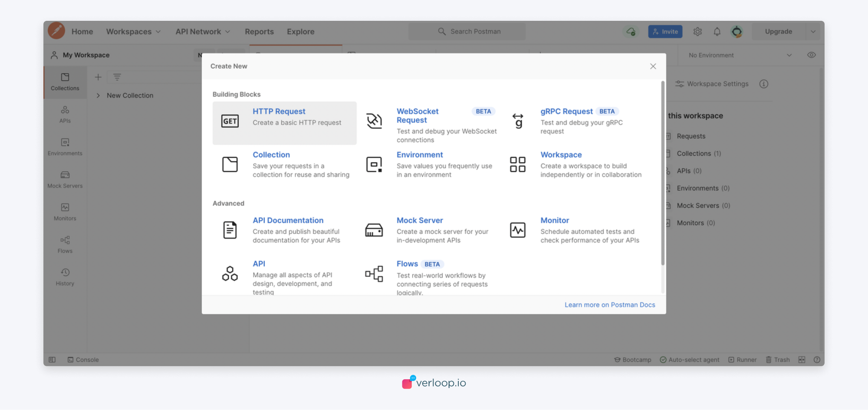Open the History sidebar section
Screen dimensions: 868x410
65,277
